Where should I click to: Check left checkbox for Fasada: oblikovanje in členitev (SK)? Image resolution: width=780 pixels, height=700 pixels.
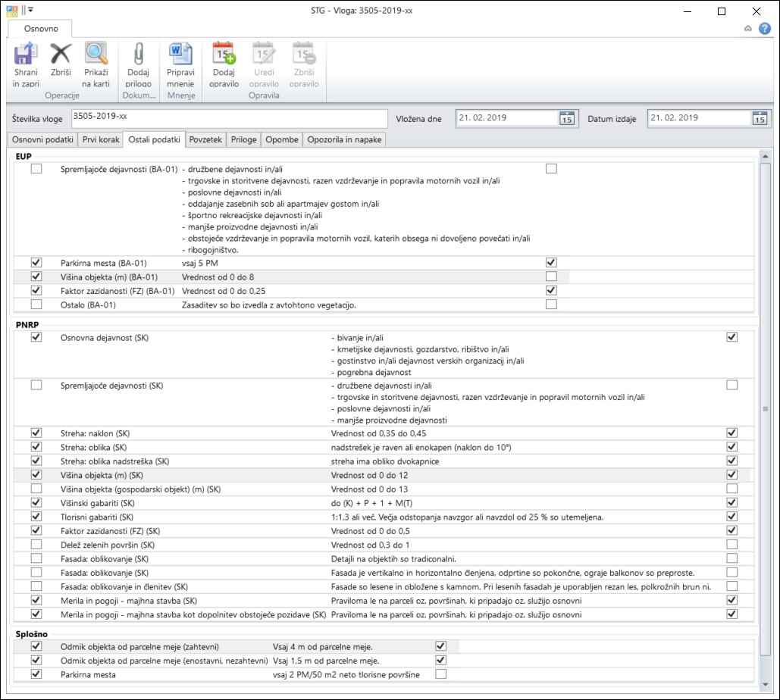(x=36, y=586)
